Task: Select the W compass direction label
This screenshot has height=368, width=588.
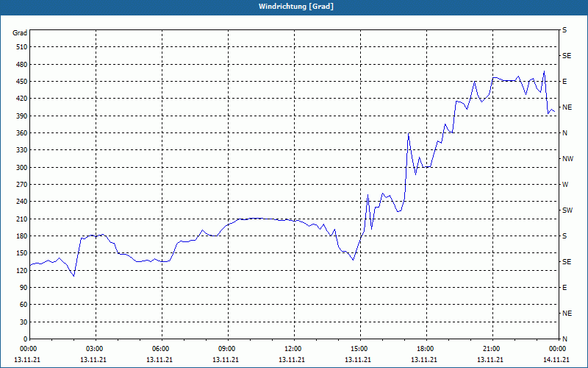Action: [x=565, y=185]
